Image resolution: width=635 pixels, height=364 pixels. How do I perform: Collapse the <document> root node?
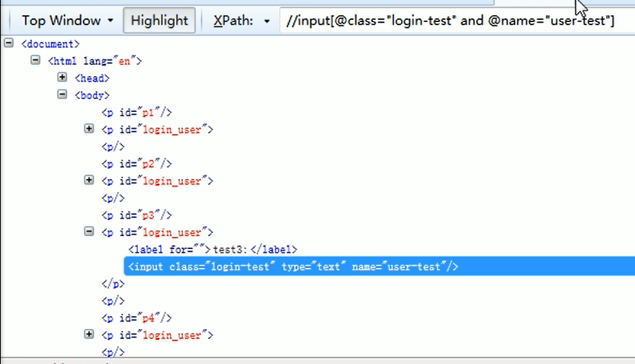[8, 43]
